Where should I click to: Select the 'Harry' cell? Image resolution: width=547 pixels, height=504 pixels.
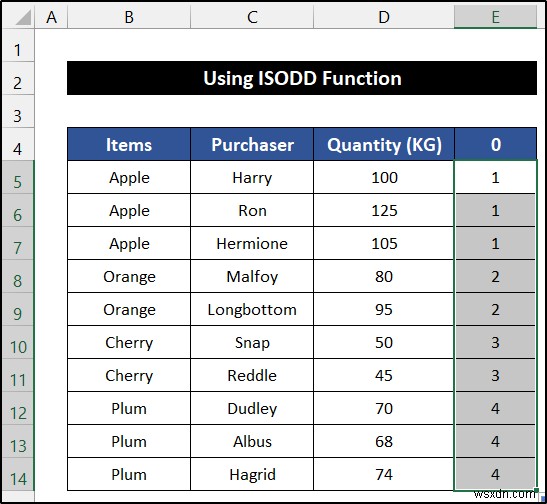coord(252,177)
